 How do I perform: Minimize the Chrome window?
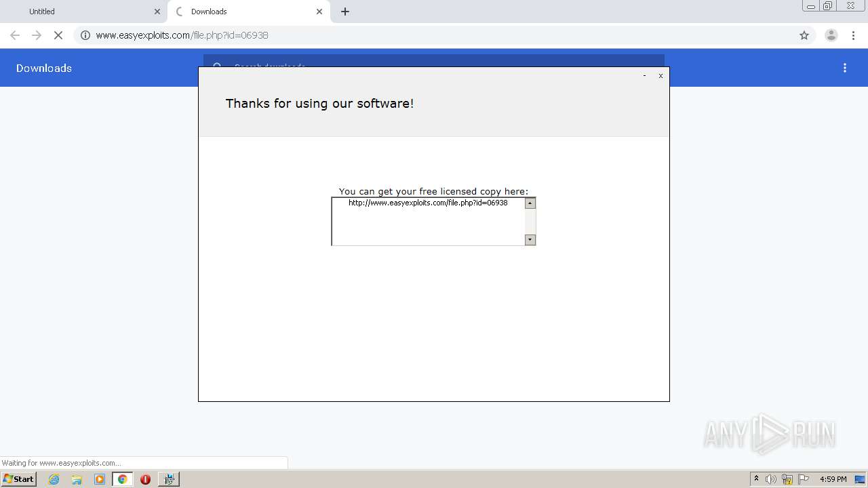tap(811, 6)
